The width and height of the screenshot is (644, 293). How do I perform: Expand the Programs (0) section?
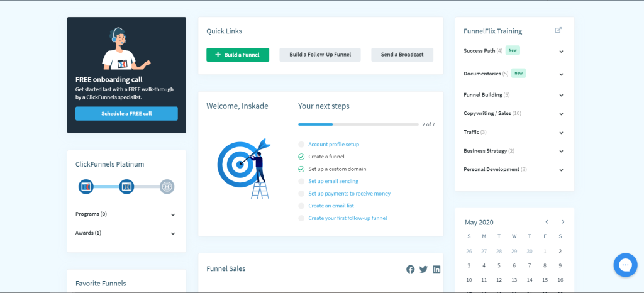pyautogui.click(x=173, y=214)
